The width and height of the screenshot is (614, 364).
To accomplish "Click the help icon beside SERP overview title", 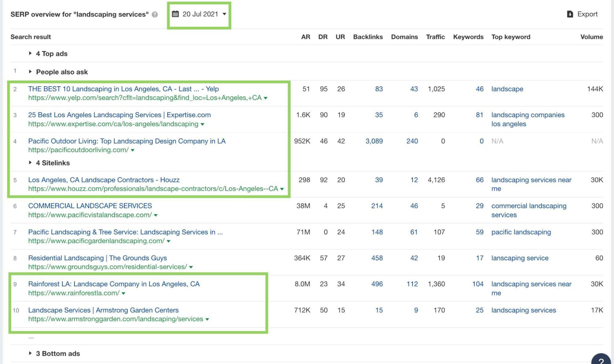I will click(155, 14).
